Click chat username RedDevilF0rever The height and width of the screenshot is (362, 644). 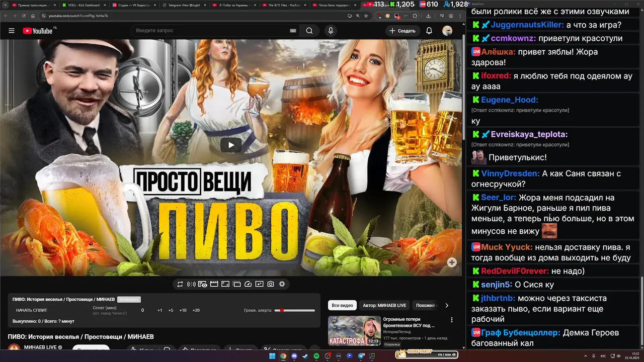(515, 271)
